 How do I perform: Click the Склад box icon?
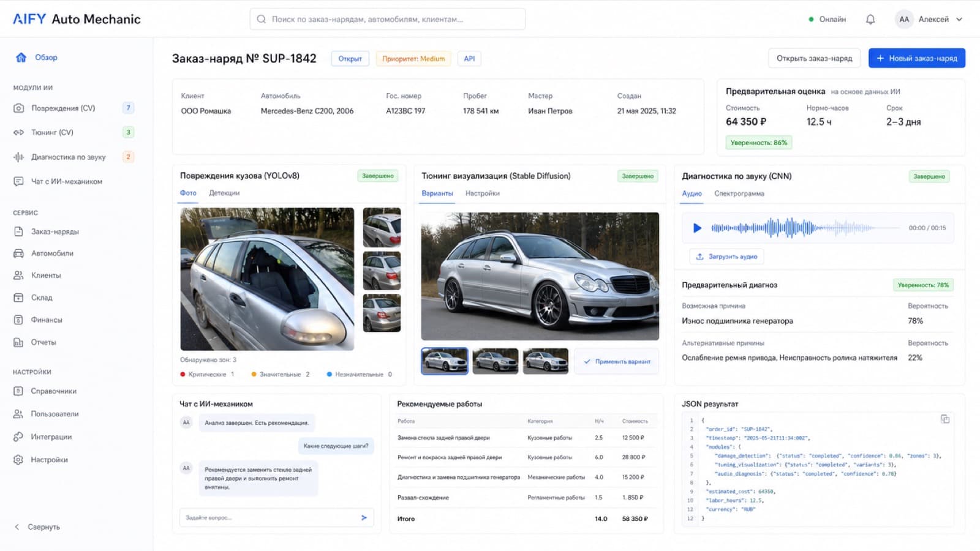tap(18, 298)
